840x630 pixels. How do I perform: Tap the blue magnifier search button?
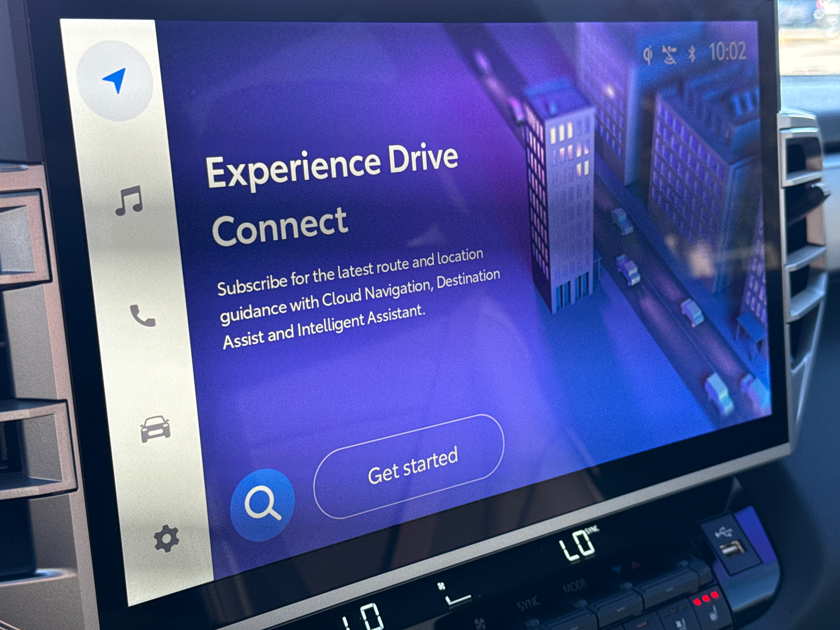coord(262,504)
